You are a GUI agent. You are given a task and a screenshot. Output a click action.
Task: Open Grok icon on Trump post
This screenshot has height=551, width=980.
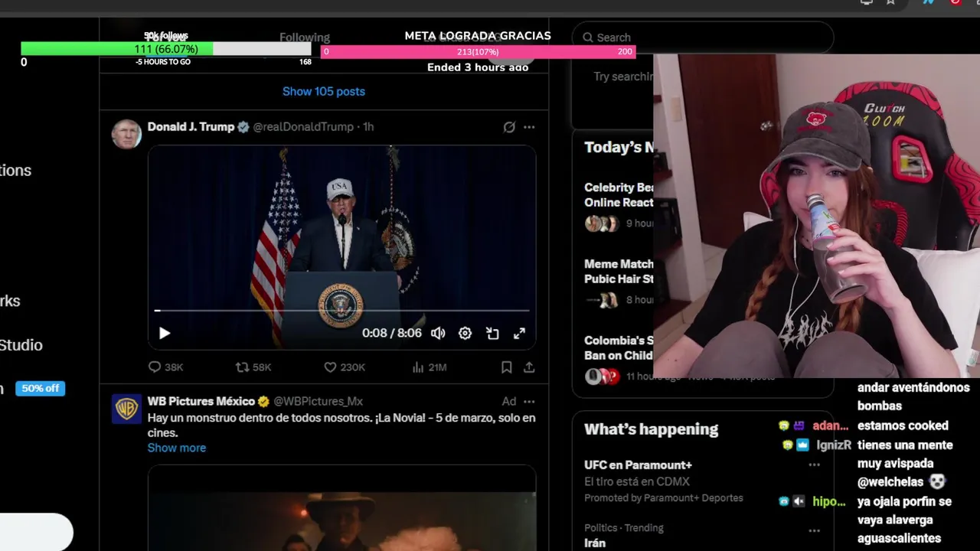click(509, 127)
